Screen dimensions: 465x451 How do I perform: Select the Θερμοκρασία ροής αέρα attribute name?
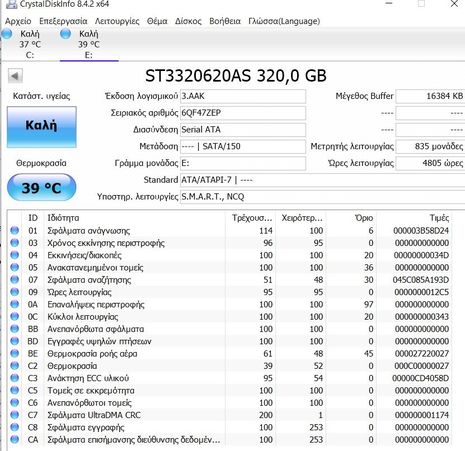pos(92,354)
